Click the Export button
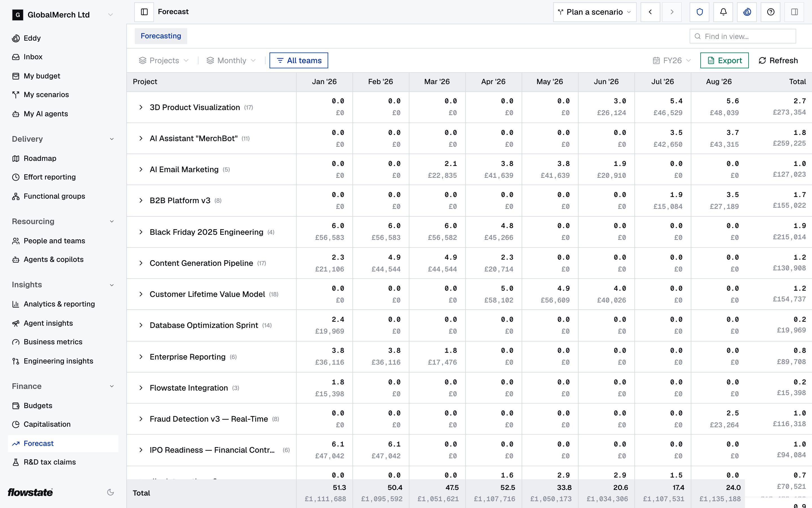Viewport: 812px width, 508px height. click(x=724, y=60)
